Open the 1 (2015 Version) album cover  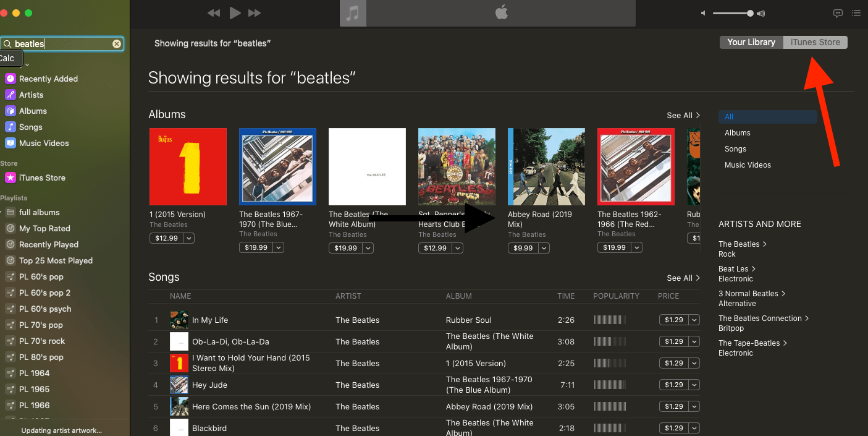pyautogui.click(x=188, y=166)
